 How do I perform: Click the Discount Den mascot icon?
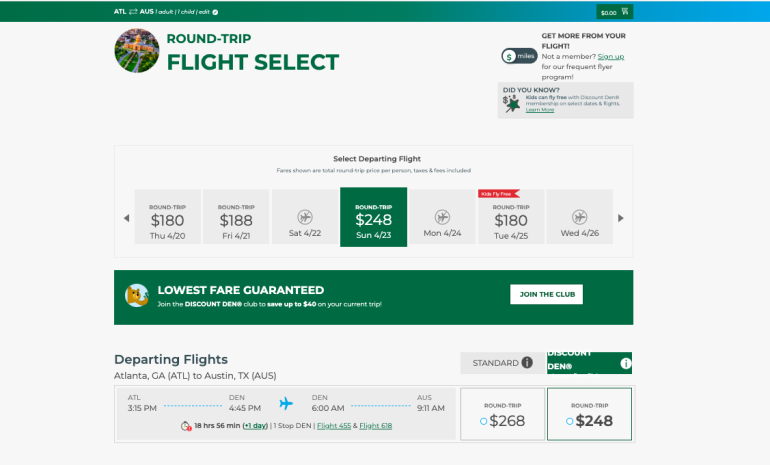pos(137,296)
